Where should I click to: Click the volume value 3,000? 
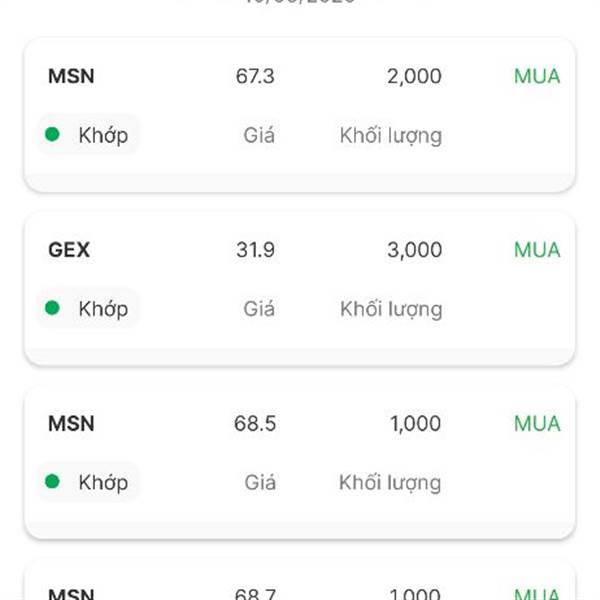pyautogui.click(x=414, y=250)
